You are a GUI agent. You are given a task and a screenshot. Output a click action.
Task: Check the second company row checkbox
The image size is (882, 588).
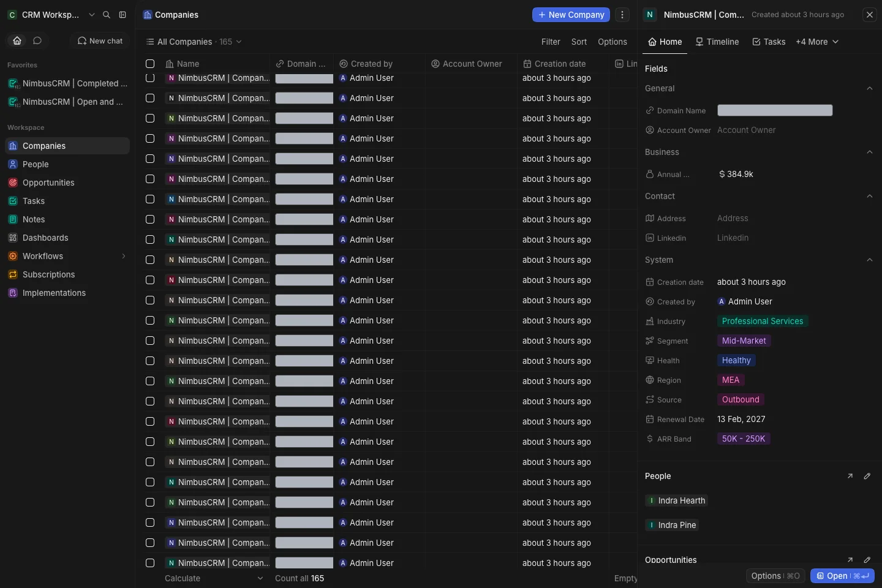(x=150, y=98)
